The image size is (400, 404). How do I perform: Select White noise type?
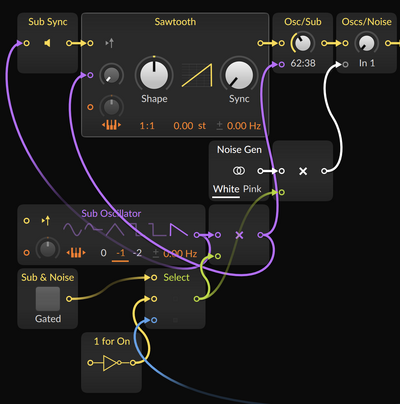226,189
